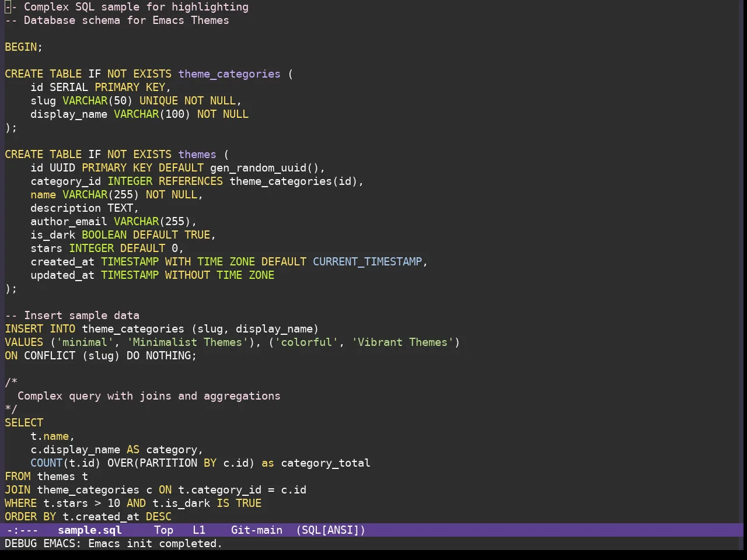Image resolution: width=747 pixels, height=560 pixels.
Task: Click VARCHAR(50) on the slug line
Action: 97,101
